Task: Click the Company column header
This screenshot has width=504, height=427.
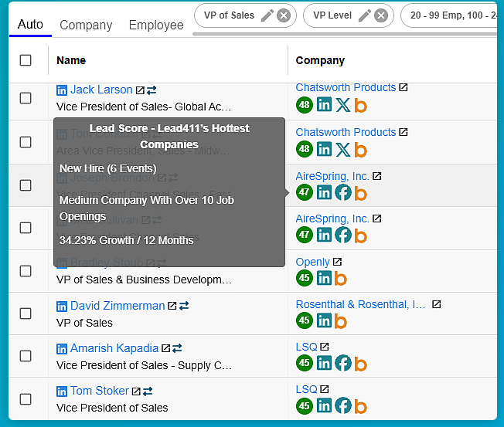Action: 320,60
